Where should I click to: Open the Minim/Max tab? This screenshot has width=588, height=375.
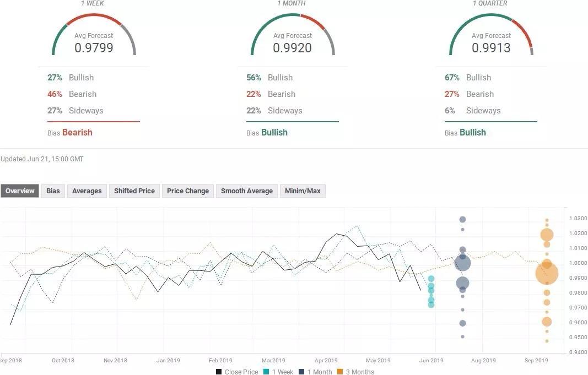(303, 191)
